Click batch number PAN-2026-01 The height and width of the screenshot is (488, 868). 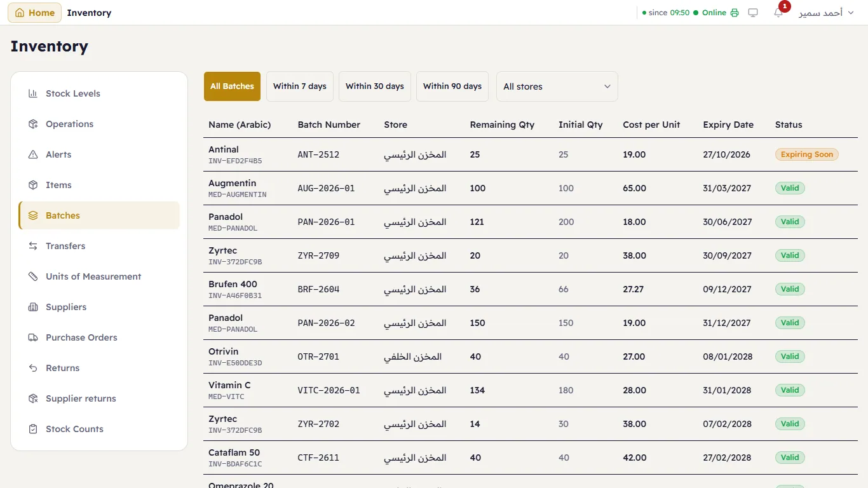point(326,222)
